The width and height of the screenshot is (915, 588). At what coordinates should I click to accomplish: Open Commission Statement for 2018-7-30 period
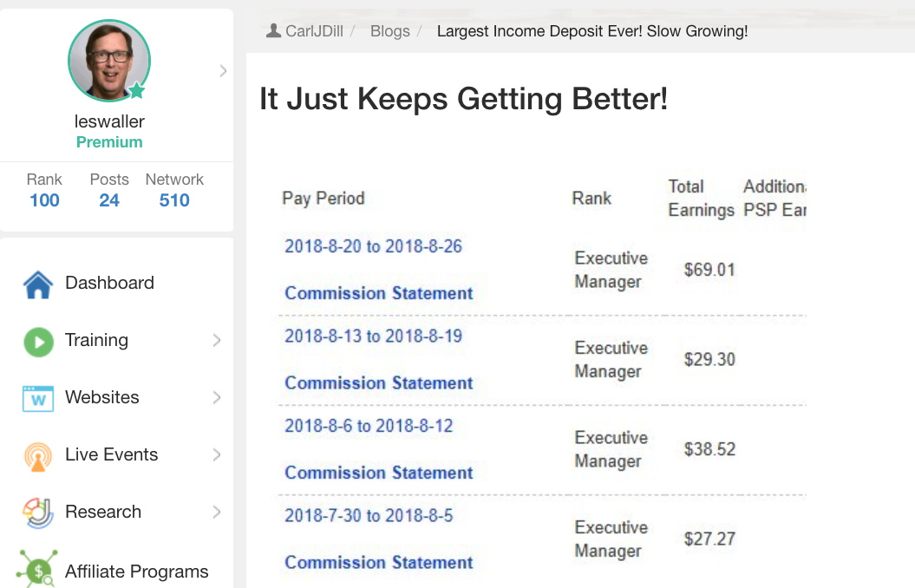(x=379, y=562)
